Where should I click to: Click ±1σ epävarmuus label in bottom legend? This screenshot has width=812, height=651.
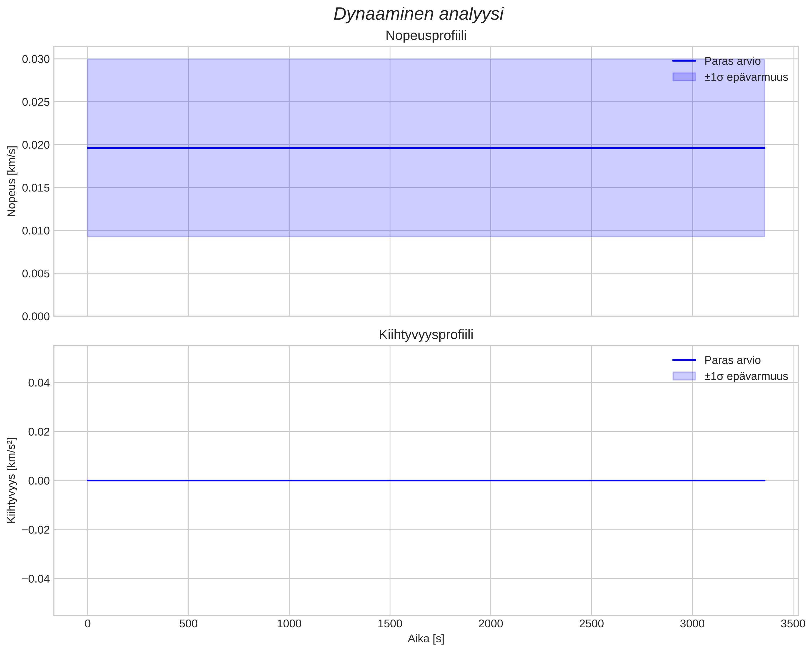pyautogui.click(x=746, y=376)
